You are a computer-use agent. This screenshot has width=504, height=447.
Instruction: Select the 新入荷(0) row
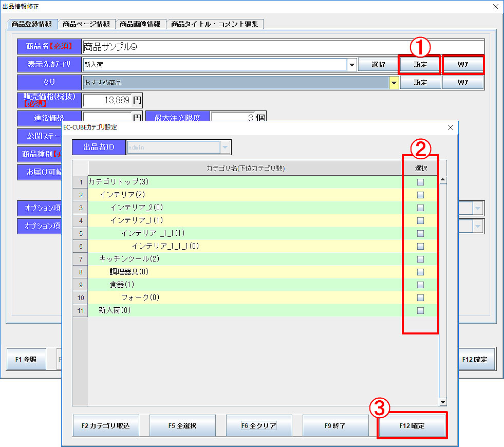pos(244,310)
